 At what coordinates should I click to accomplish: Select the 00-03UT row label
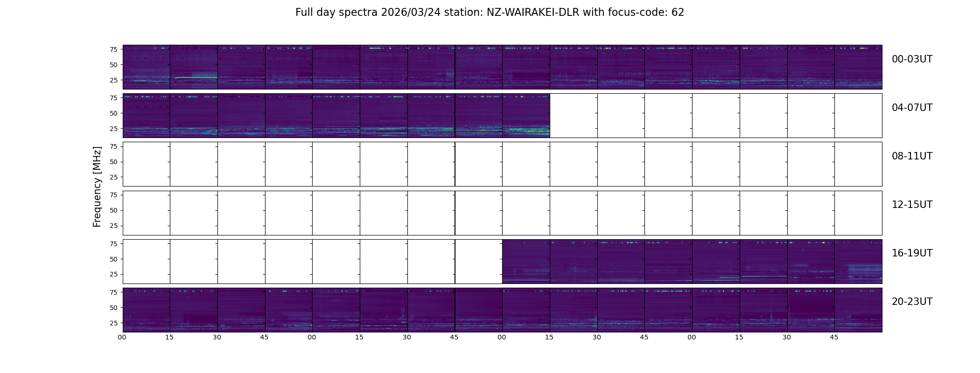912,59
